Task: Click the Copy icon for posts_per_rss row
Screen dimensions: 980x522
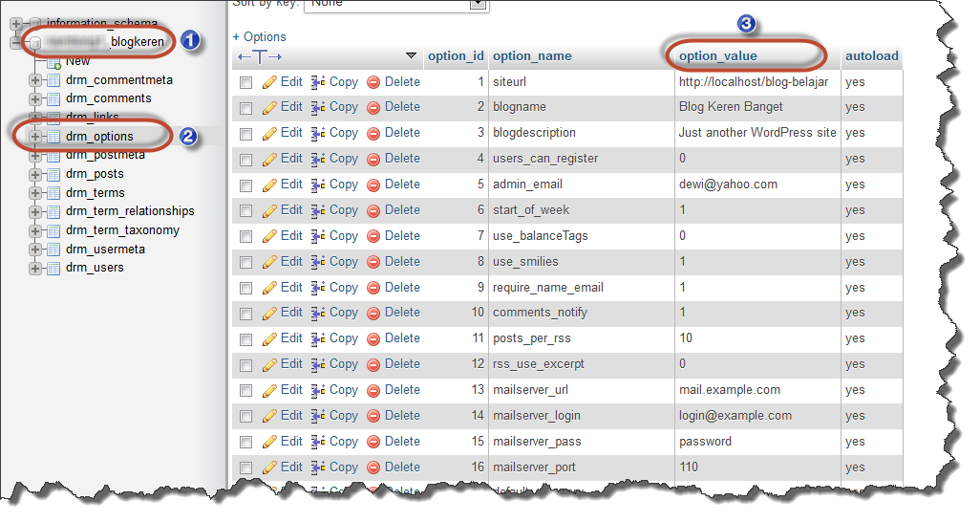Action: point(318,339)
